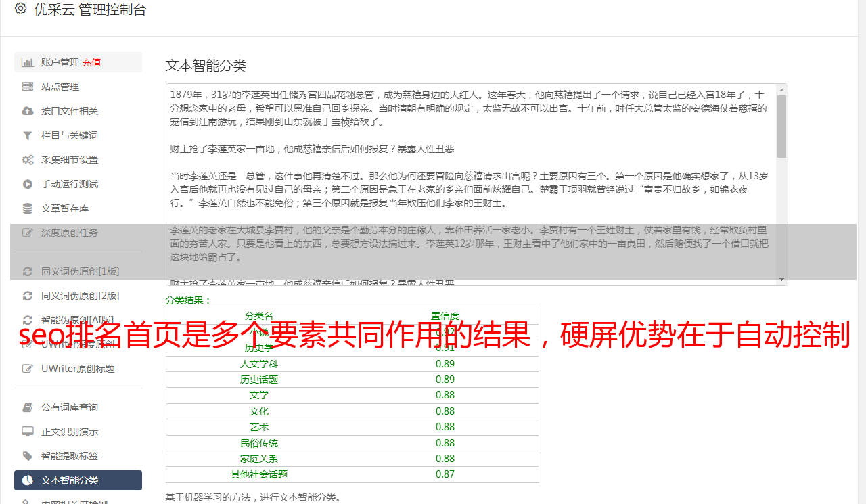Click the 0.88 confidence value for 家庭关系

click(445, 459)
